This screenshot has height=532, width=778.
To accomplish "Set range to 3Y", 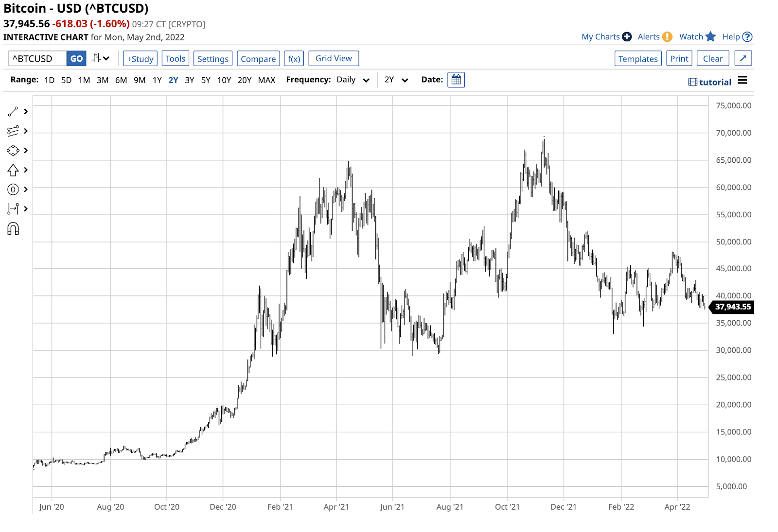I will [x=190, y=80].
